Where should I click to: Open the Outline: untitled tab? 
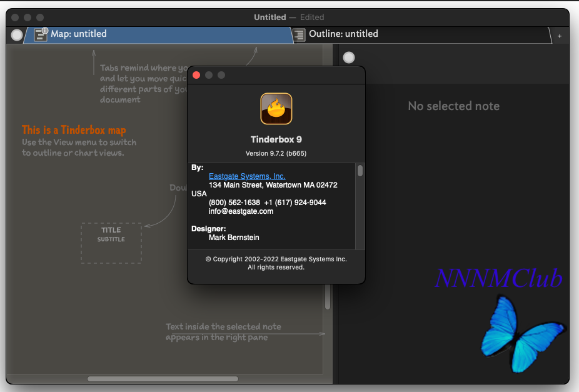click(x=421, y=34)
